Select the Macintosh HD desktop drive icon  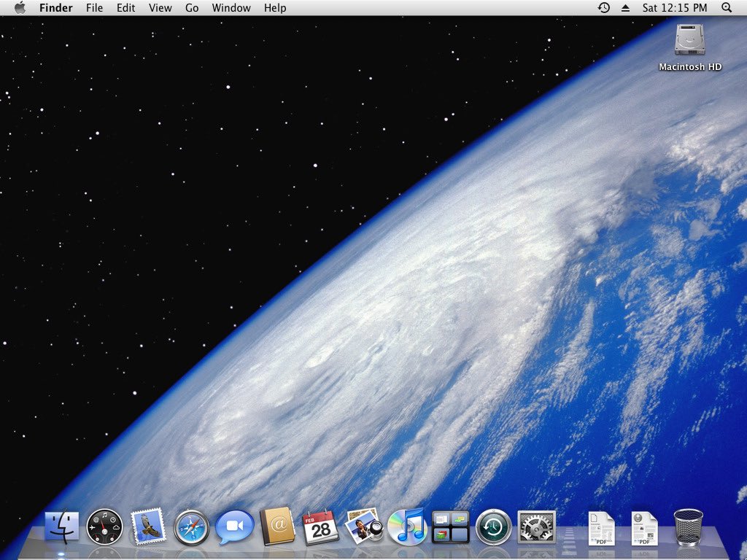690,39
